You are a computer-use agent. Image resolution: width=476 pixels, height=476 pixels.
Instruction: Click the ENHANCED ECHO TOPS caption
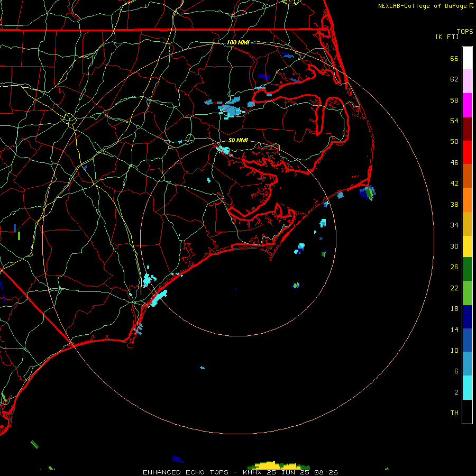[x=186, y=472]
